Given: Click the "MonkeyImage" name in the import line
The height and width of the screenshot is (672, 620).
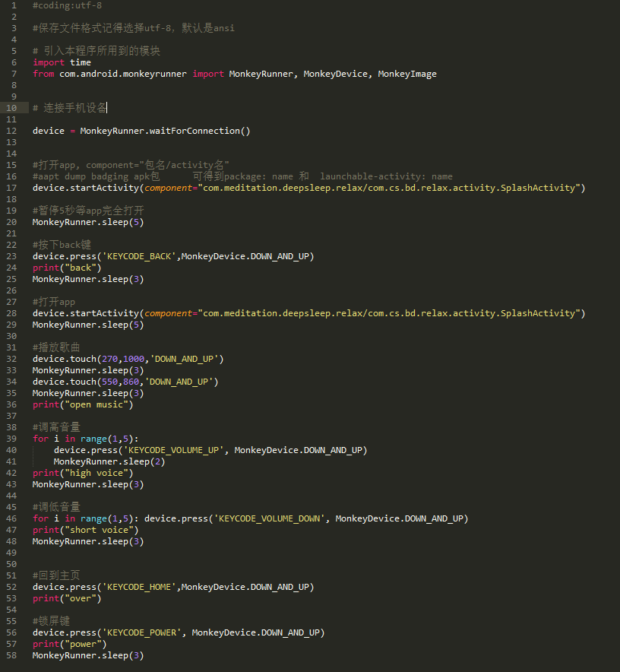Looking at the screenshot, I should click(x=407, y=74).
